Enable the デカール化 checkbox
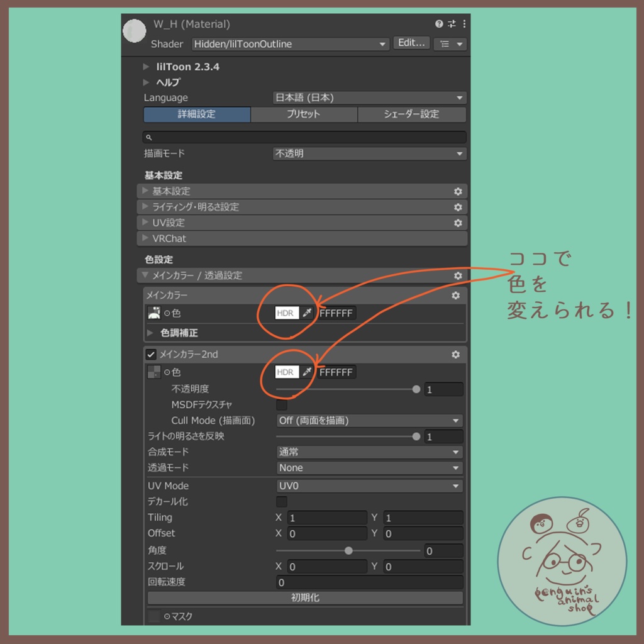This screenshot has width=644, height=644. point(282,501)
